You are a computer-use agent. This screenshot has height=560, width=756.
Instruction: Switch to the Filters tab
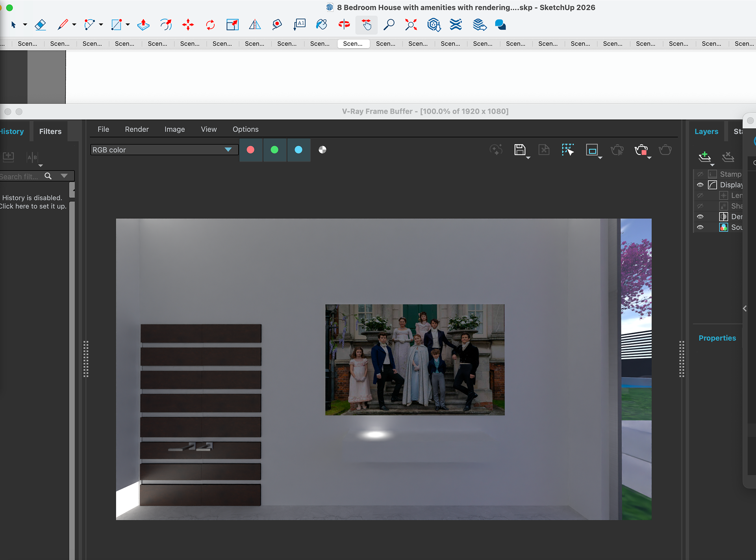click(50, 132)
